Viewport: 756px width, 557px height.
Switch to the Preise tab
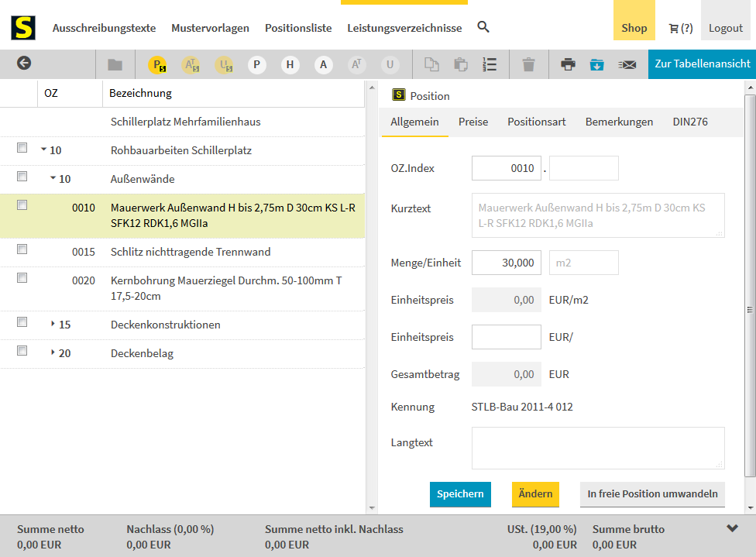point(473,122)
